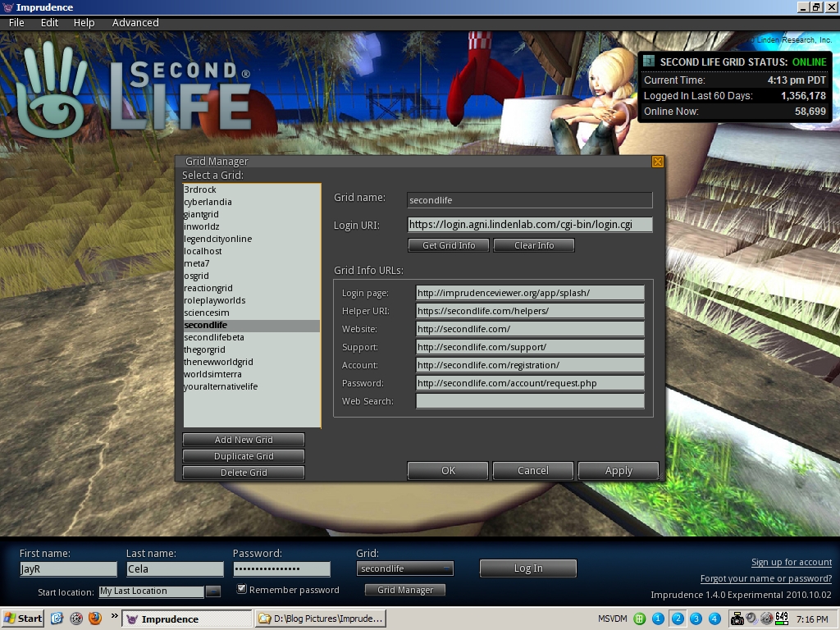Select localhost in grid list

(252, 251)
